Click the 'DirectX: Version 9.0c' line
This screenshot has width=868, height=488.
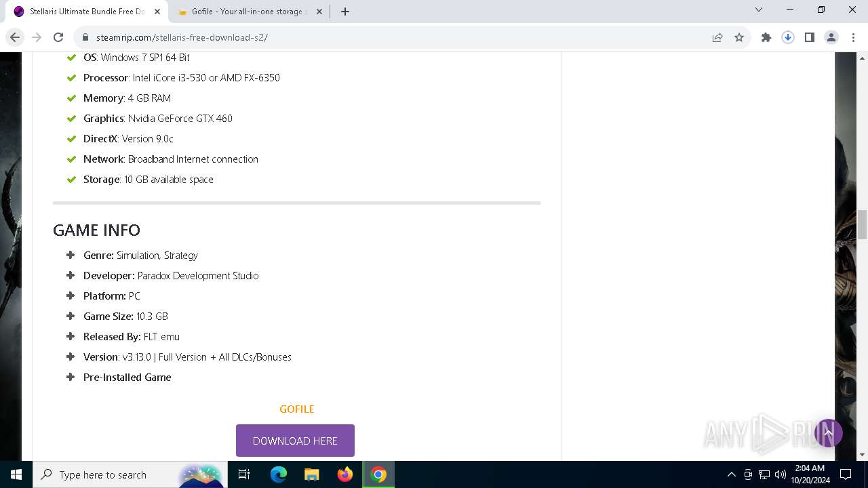pyautogui.click(x=128, y=139)
